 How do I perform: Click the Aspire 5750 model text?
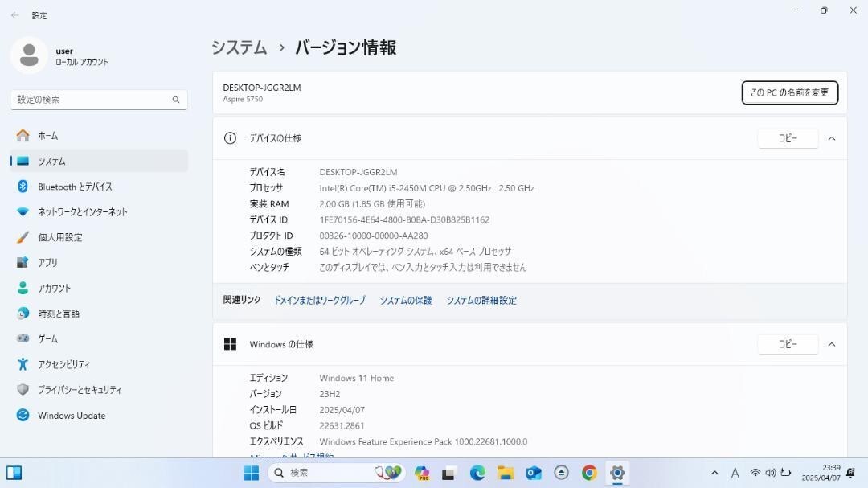243,99
